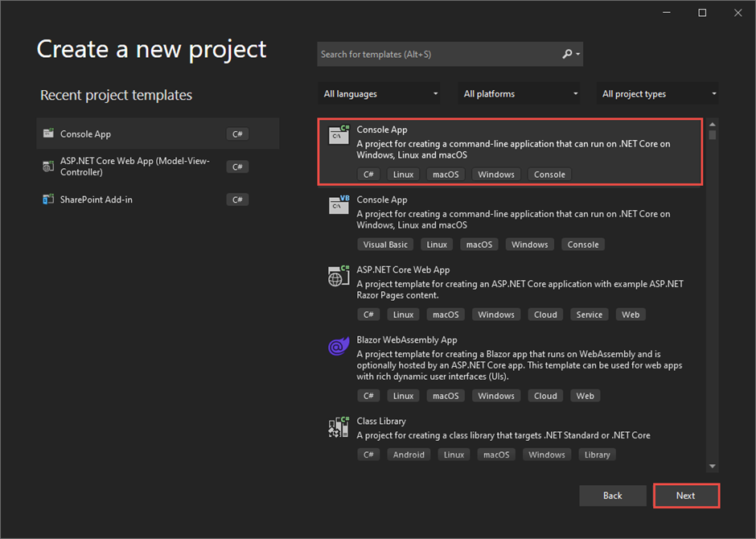Click the Back button
Image resolution: width=756 pixels, height=539 pixels.
(x=613, y=496)
